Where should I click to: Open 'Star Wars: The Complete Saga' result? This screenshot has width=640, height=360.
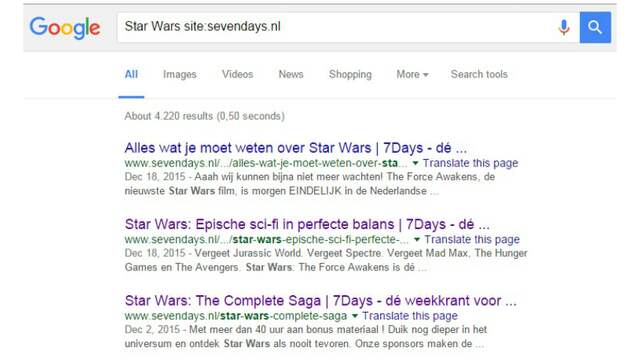(320, 301)
